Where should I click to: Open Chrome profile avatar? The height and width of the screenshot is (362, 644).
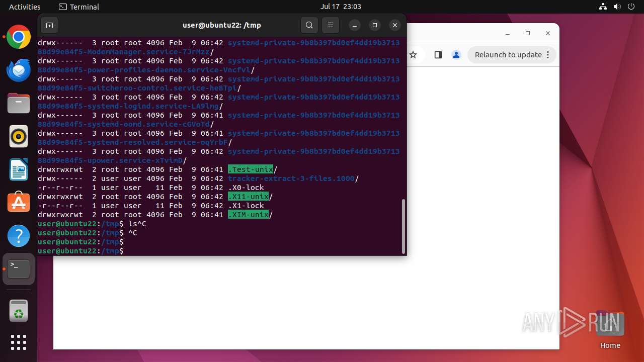(x=456, y=55)
